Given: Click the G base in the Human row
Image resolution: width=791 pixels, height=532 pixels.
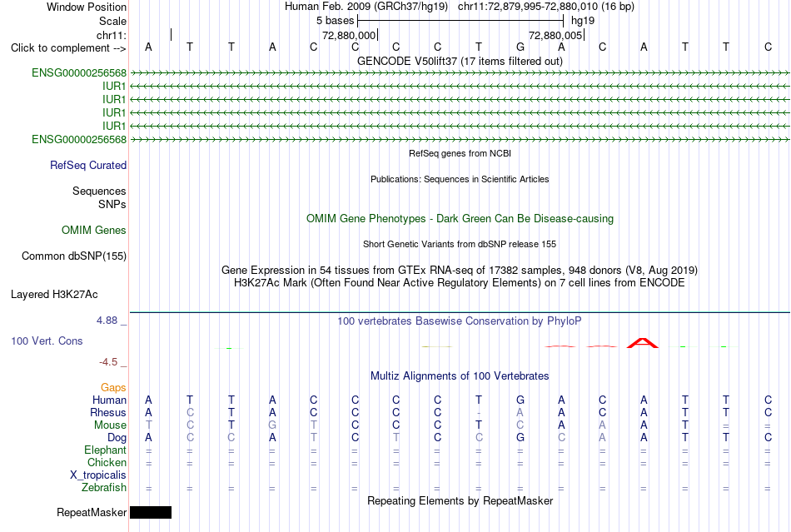Looking at the screenshot, I should coord(520,400).
